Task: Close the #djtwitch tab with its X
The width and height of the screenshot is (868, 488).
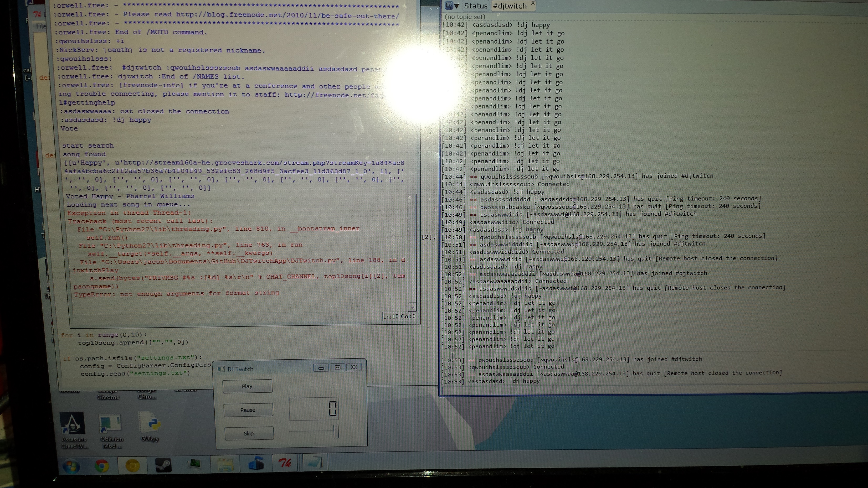Action: [533, 3]
